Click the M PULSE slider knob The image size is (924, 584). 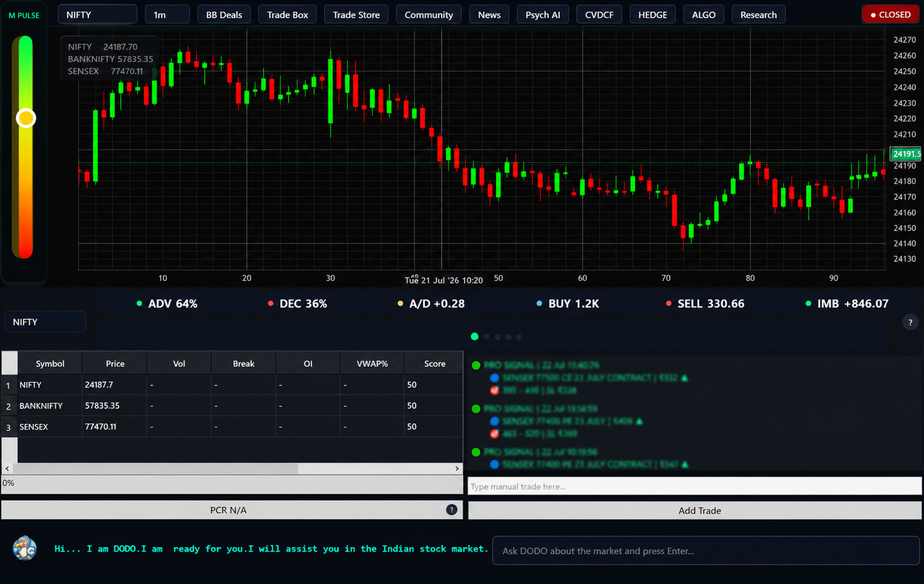26,118
